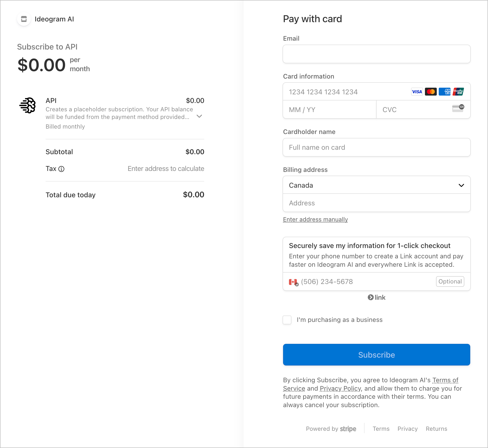Click the Ideogram AI logo icon
Viewport: 488px width, 448px height.
point(24,19)
